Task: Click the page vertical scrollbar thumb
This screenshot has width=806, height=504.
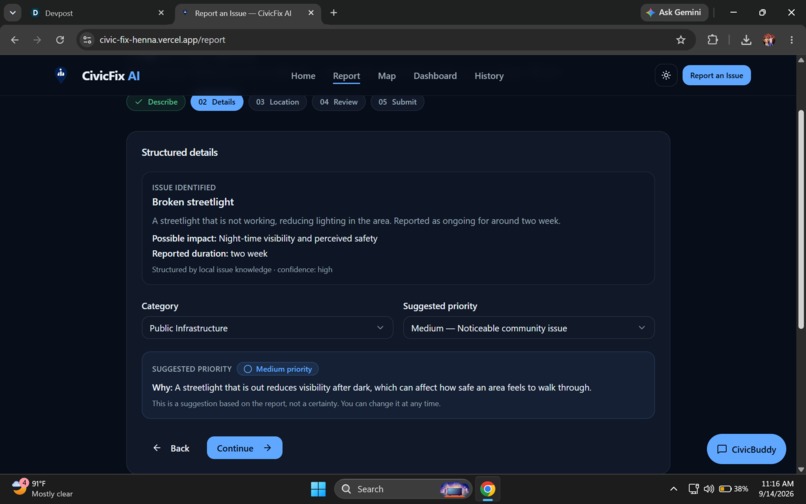Action: click(x=800, y=219)
